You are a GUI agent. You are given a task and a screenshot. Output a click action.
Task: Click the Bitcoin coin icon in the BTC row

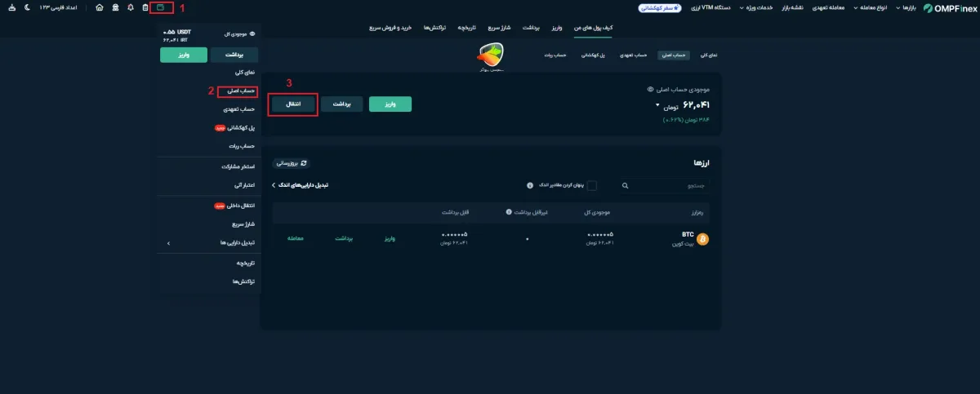(x=702, y=239)
